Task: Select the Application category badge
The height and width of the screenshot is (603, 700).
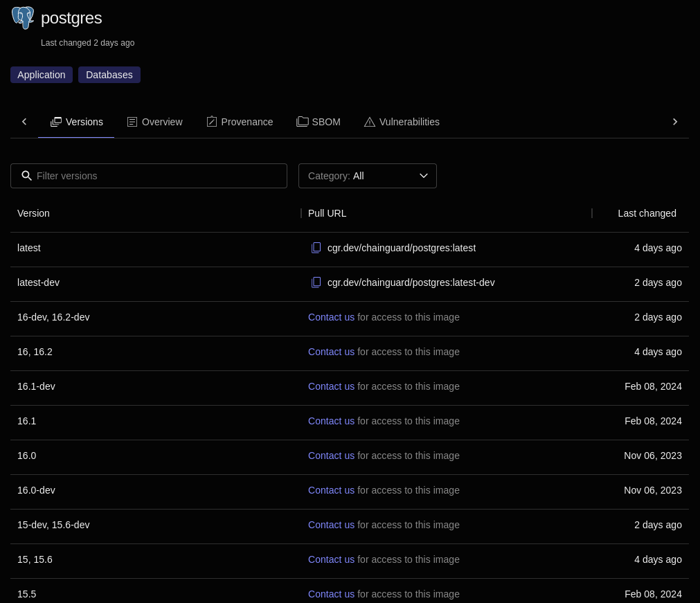Action: pos(41,74)
